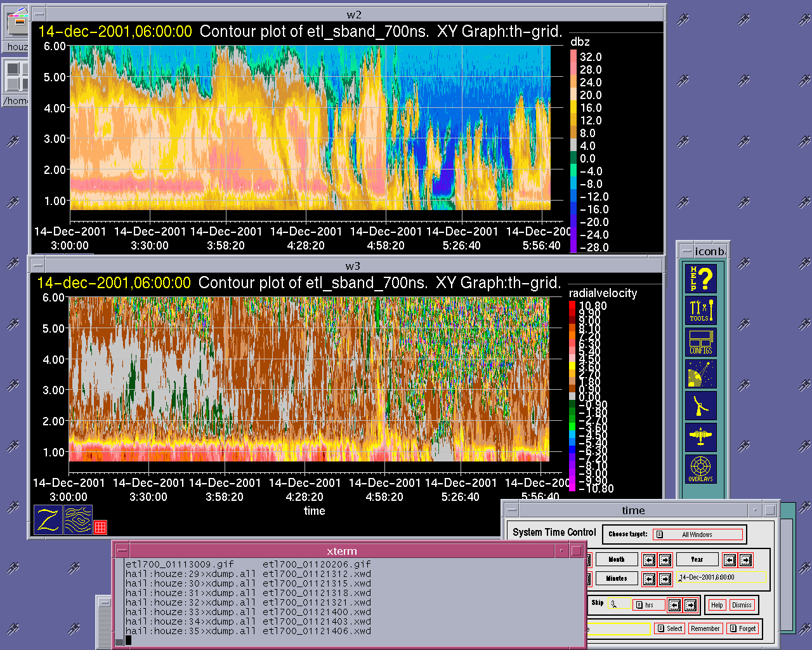
Task: Open the Choose target All Windows dropdown
Action: pos(698,534)
